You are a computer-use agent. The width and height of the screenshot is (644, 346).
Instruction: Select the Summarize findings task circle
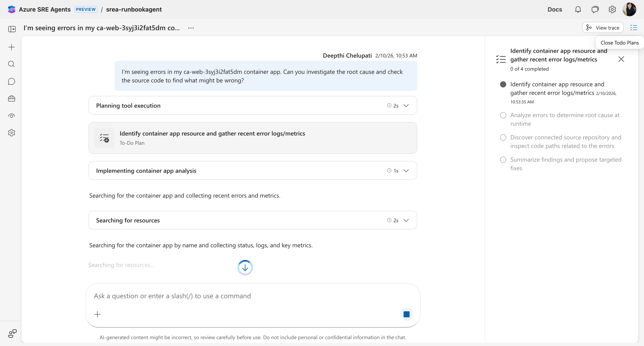coord(503,160)
